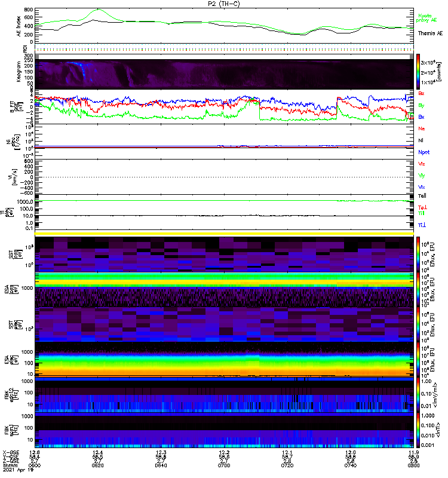
Task: Click the plot title P2 (TH-C)
Action: (x=224, y=4)
